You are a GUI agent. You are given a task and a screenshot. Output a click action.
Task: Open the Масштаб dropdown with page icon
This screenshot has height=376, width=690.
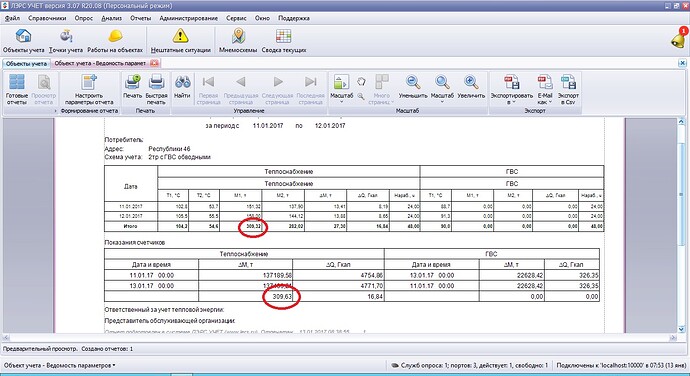tap(341, 89)
